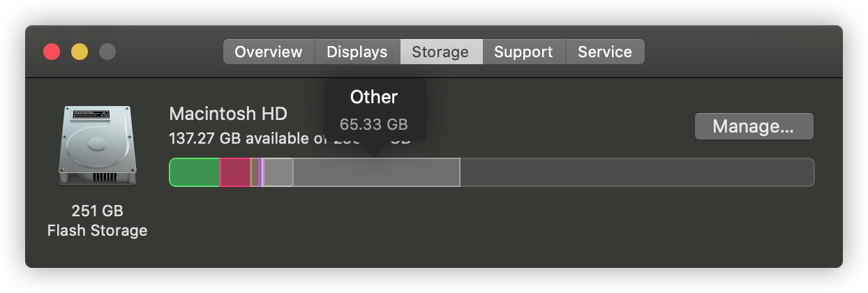Go to the Support tab

pos(523,52)
